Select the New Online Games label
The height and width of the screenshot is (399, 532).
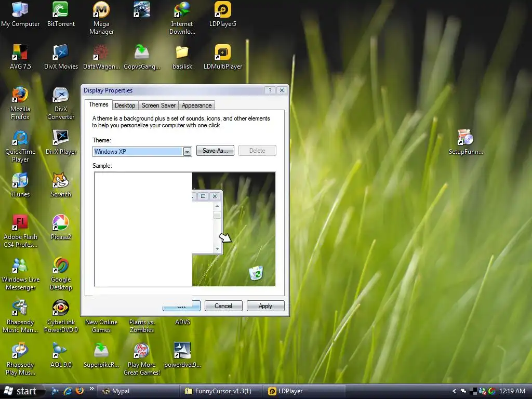coord(101,326)
